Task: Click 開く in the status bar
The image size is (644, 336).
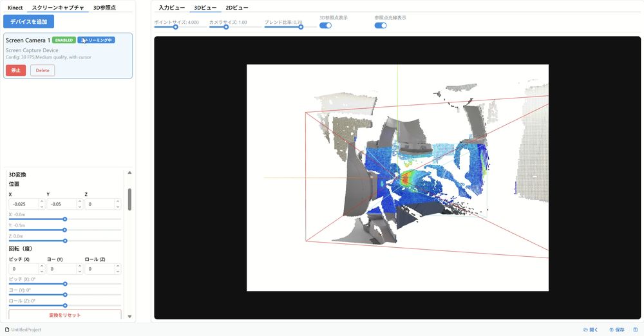Action: [x=591, y=330]
